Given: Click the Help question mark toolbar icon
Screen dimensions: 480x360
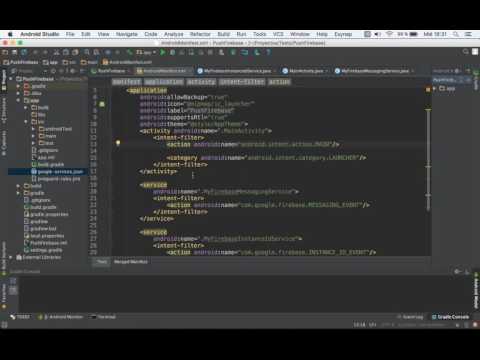Looking at the screenshot, I should 268,52.
